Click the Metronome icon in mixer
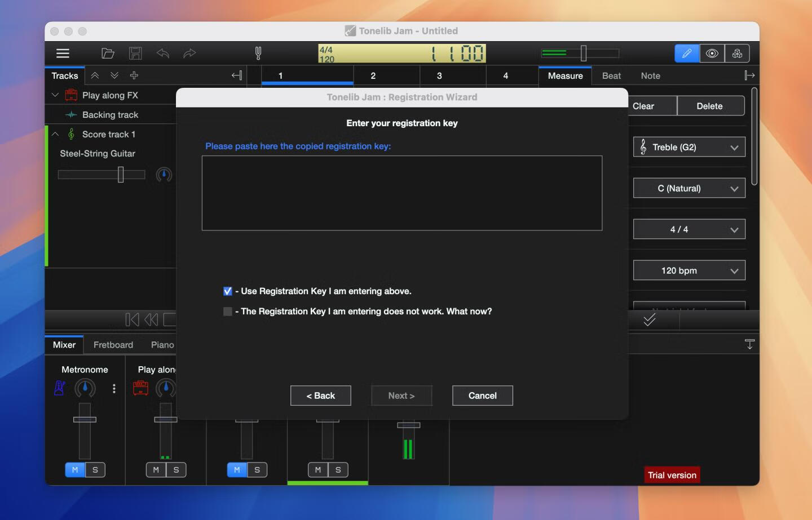 click(60, 388)
